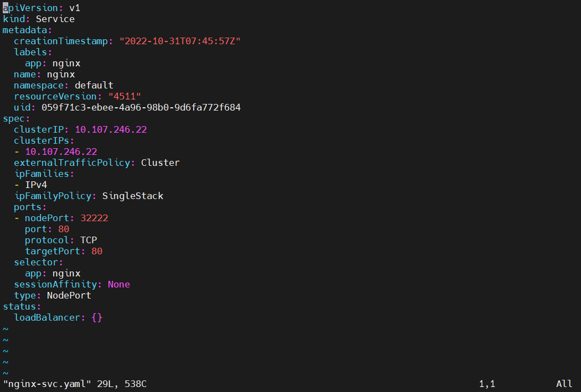Click the sessionAffinity value None

pyautogui.click(x=119, y=284)
